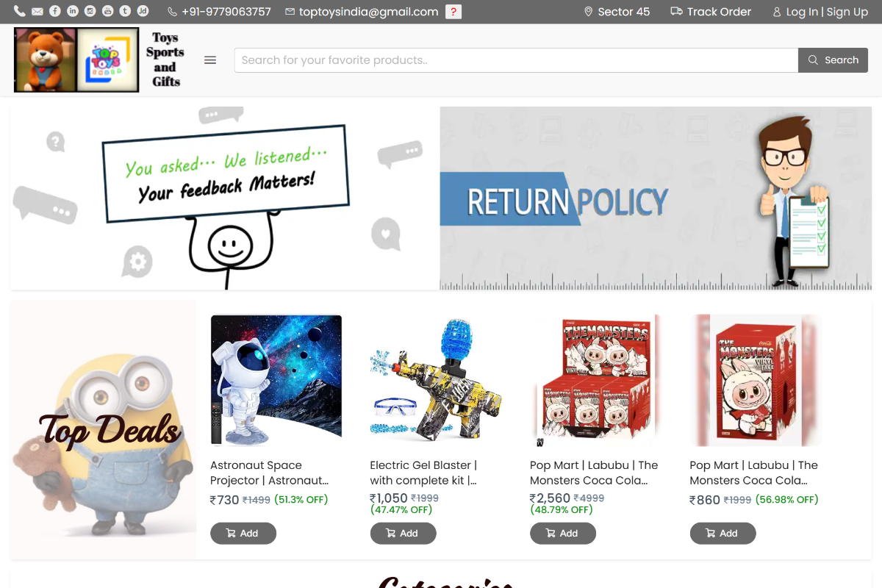Add Electric Gel Blaster to cart

(403, 534)
